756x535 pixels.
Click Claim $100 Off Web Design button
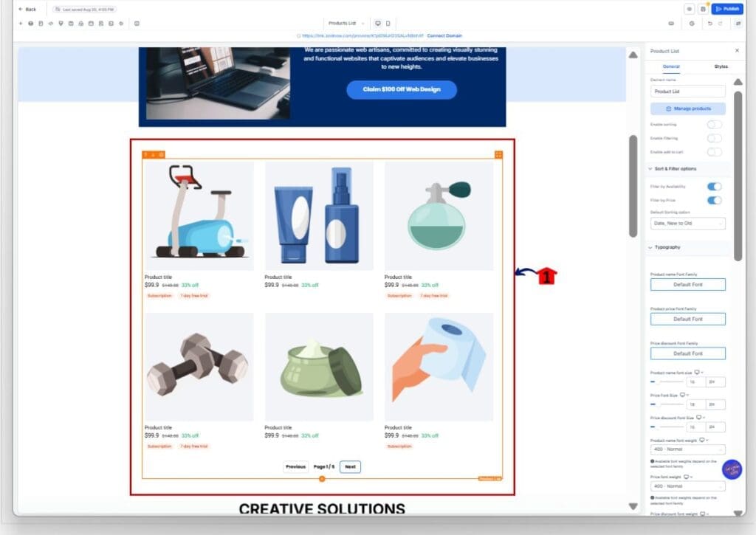[x=402, y=89]
